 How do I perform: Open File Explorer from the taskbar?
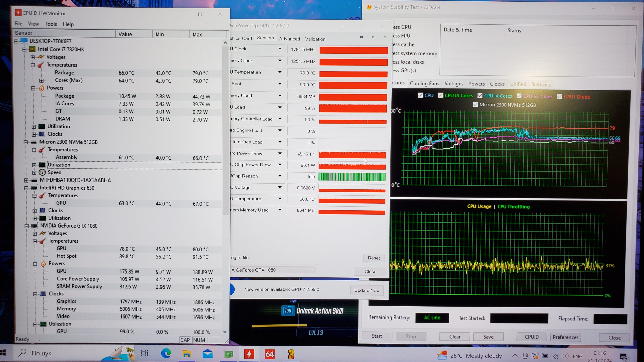[187, 354]
